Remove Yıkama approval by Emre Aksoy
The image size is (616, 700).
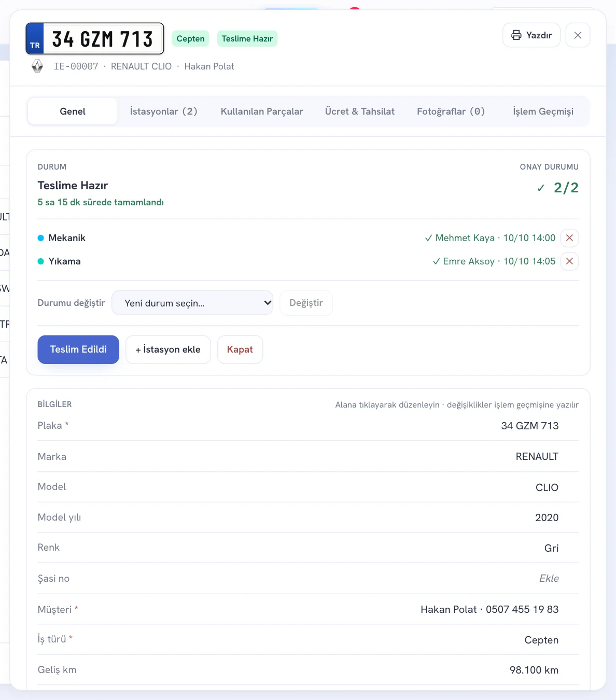(x=569, y=261)
